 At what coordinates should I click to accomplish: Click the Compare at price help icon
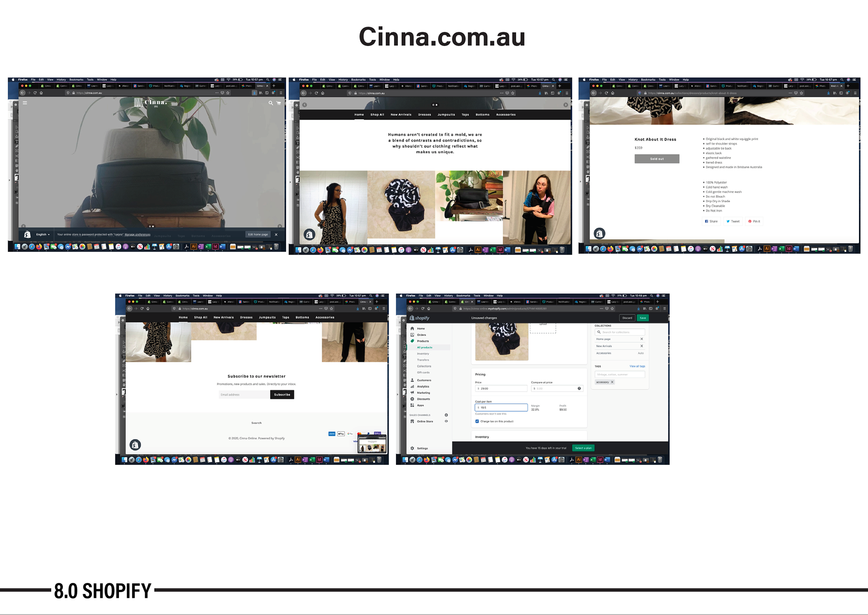pos(579,388)
